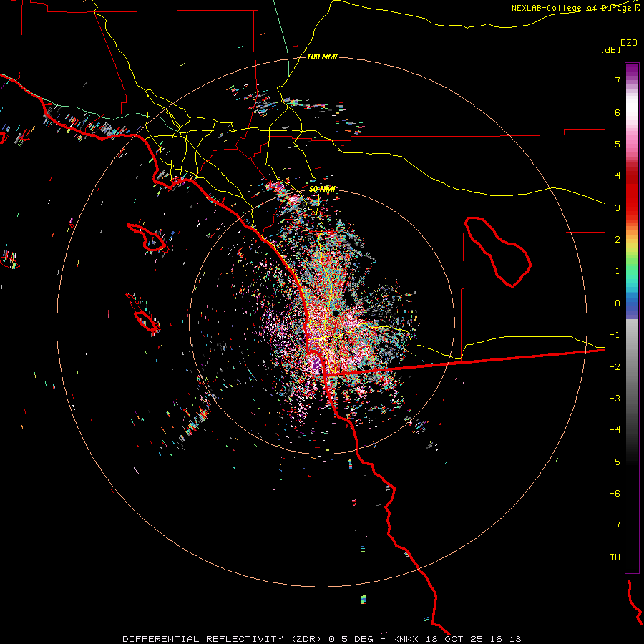This screenshot has height=644, width=644.
Task: Click the 7 dB tick label on scale
Action: (x=618, y=80)
